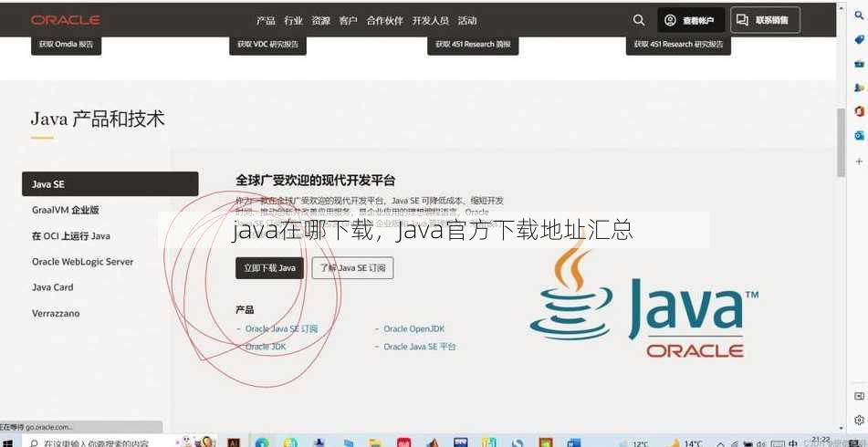This screenshot has width=868, height=447.
Task: Open the 客户 navigation menu
Action: pos(348,20)
